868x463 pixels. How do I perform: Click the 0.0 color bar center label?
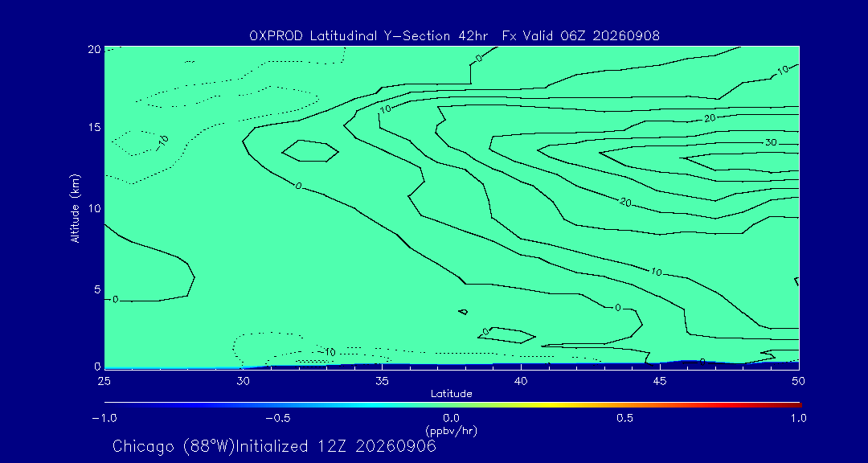(452, 418)
